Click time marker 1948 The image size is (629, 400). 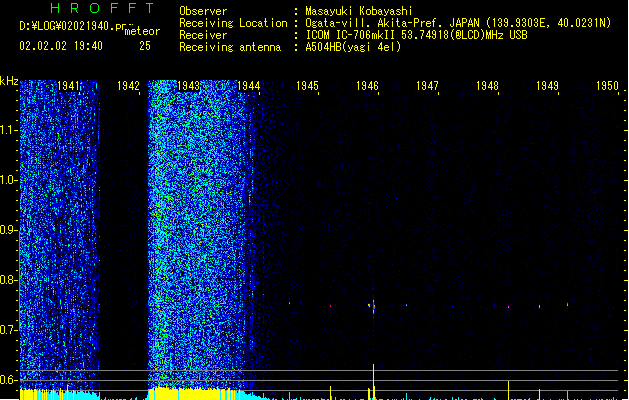487,86
